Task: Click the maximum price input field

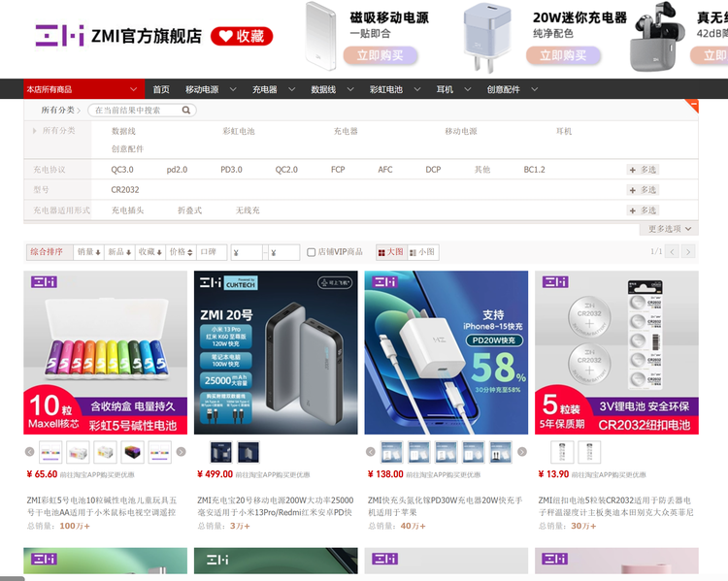Action: [x=283, y=252]
